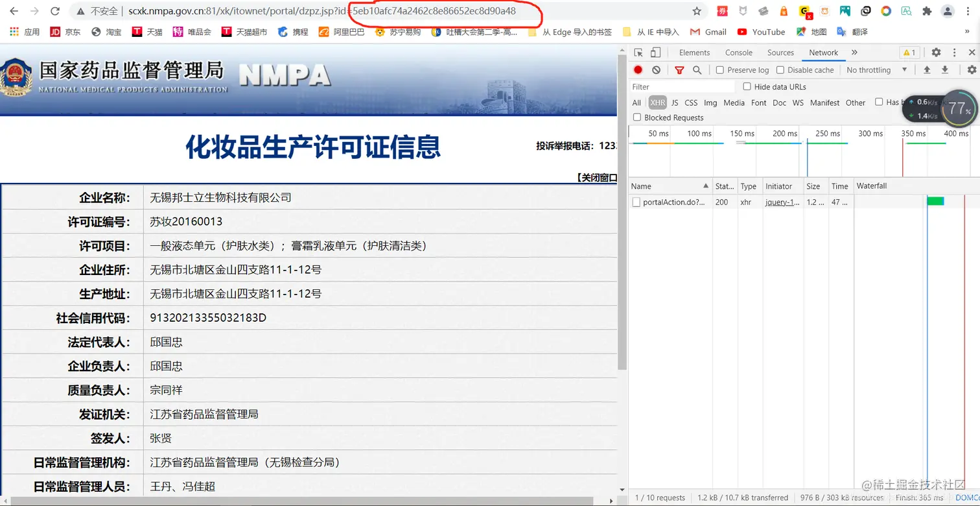980x506 pixels.
Task: Go back to the previous page
Action: [14, 11]
